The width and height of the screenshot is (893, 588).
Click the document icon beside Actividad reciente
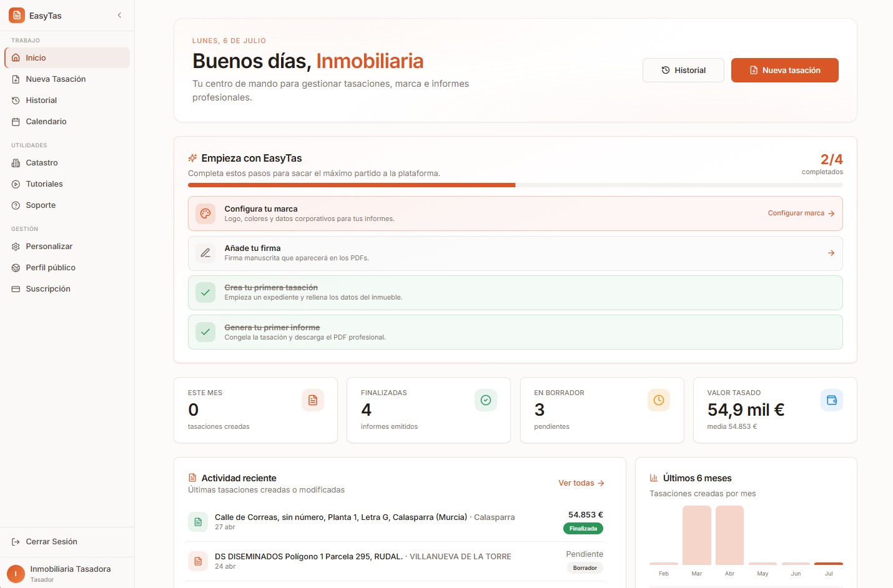pos(192,478)
